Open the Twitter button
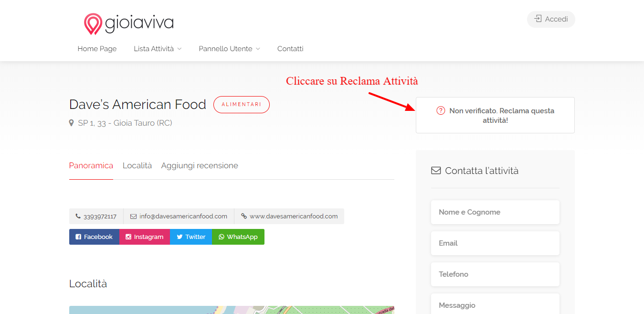644x314 pixels. click(x=191, y=237)
